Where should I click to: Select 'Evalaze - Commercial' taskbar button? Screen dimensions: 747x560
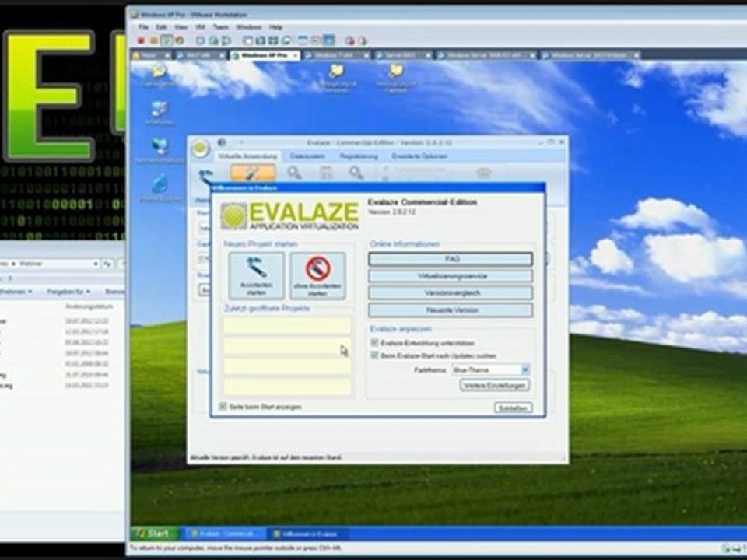pyautogui.click(x=224, y=534)
